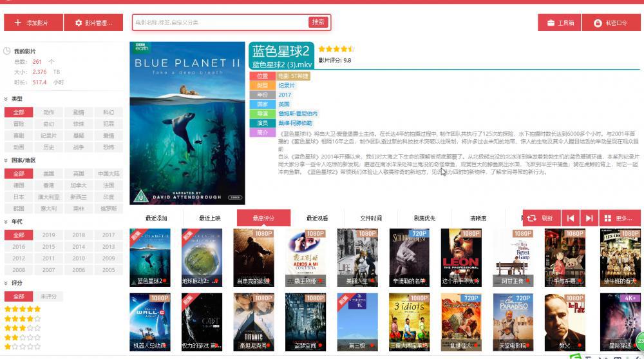Click the red 搜索 search button
Image resolution: width=644 pixels, height=359 pixels.
pos(318,22)
